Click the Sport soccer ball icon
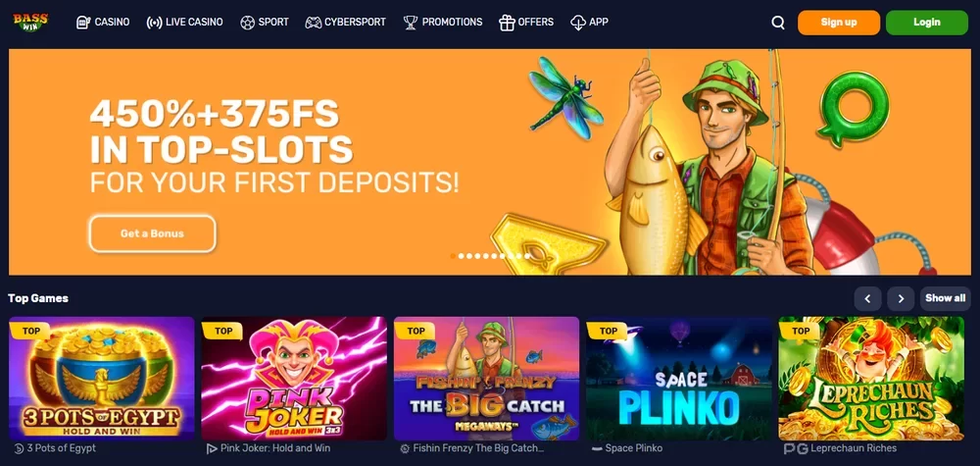 248,23
